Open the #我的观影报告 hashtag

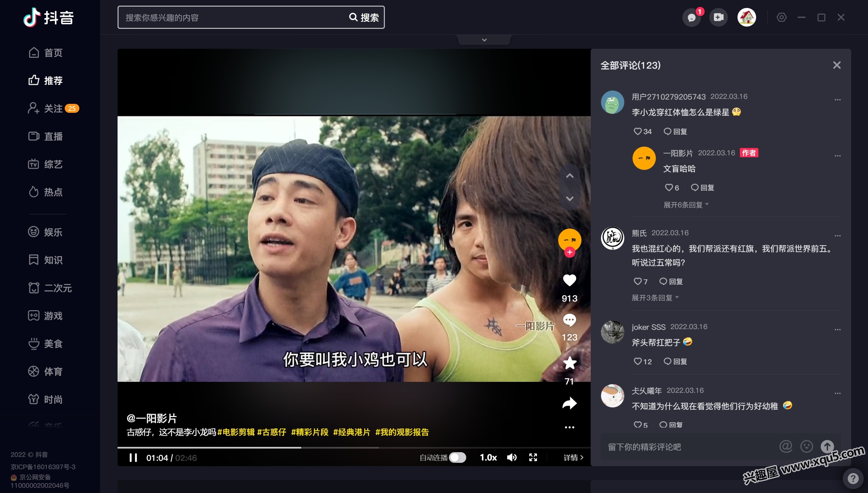coord(402,432)
